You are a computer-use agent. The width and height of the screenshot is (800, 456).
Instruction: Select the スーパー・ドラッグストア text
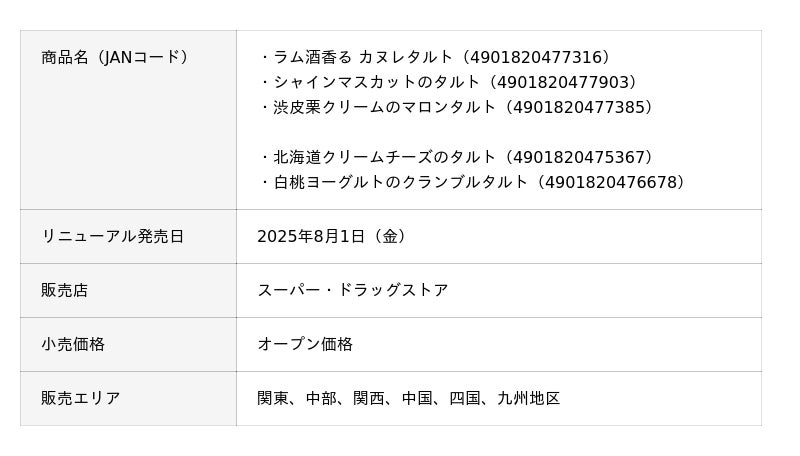click(x=353, y=290)
